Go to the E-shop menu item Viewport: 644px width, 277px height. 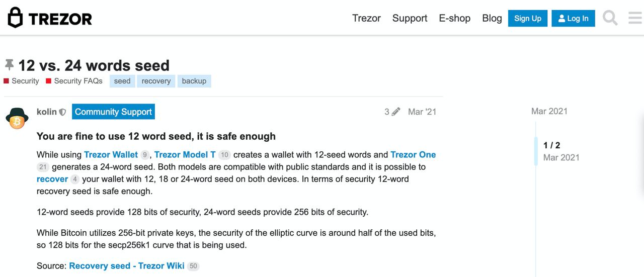(454, 18)
